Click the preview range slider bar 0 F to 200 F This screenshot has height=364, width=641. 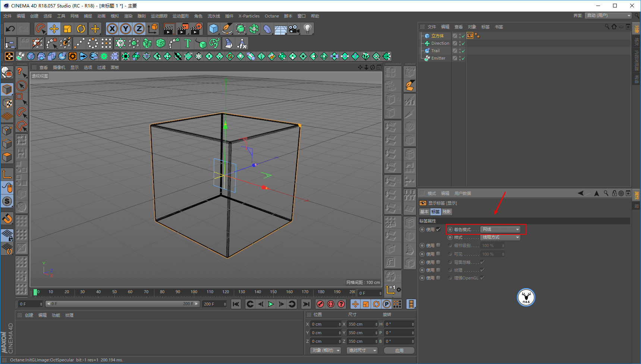123,304
